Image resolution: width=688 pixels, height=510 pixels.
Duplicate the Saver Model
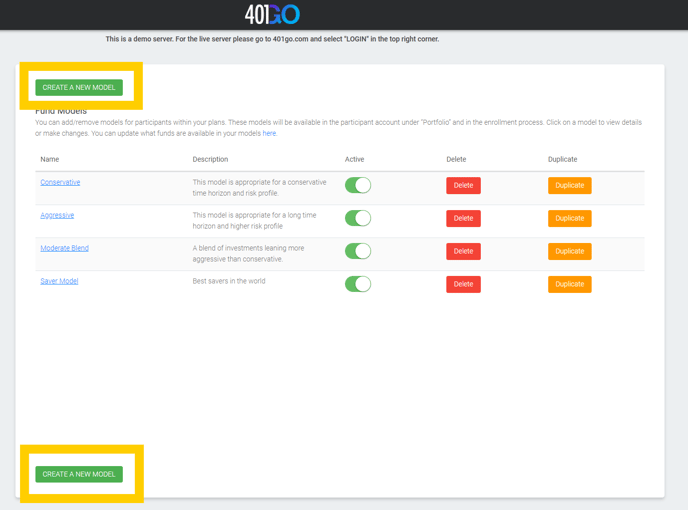[569, 284]
